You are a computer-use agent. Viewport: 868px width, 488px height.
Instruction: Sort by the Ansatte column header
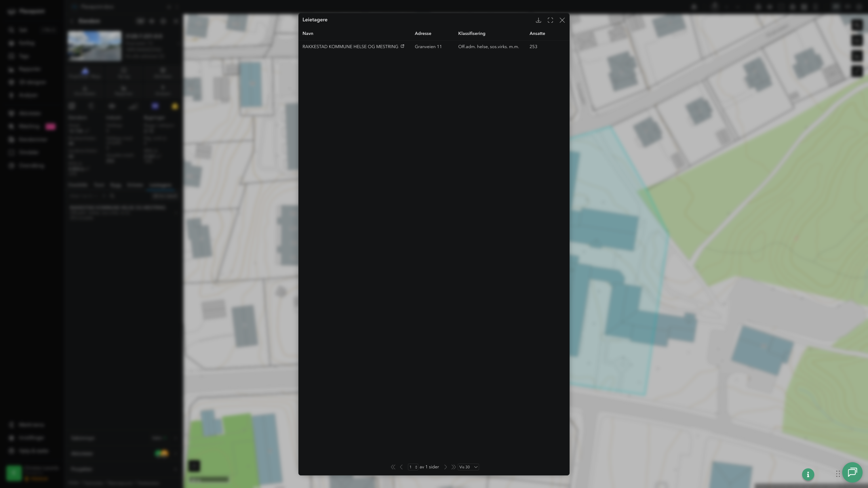[x=537, y=34]
